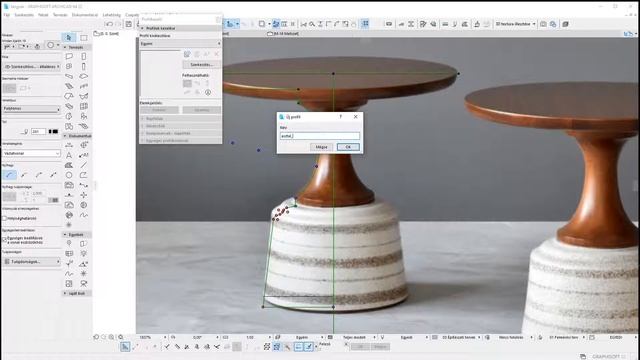This screenshot has width=640, height=360.
Task: Open the Szerkesztés menu
Action: (24, 15)
